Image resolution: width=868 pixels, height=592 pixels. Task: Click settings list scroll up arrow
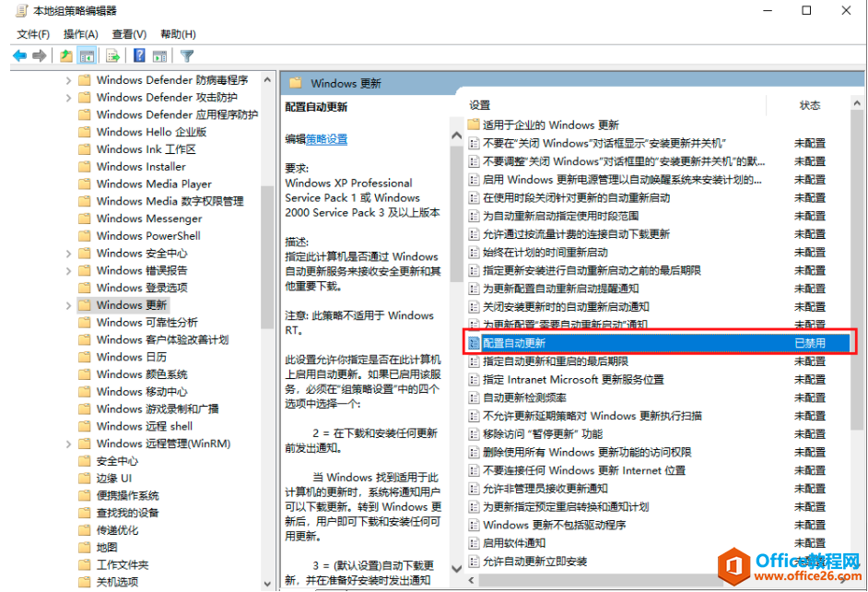pos(857,103)
